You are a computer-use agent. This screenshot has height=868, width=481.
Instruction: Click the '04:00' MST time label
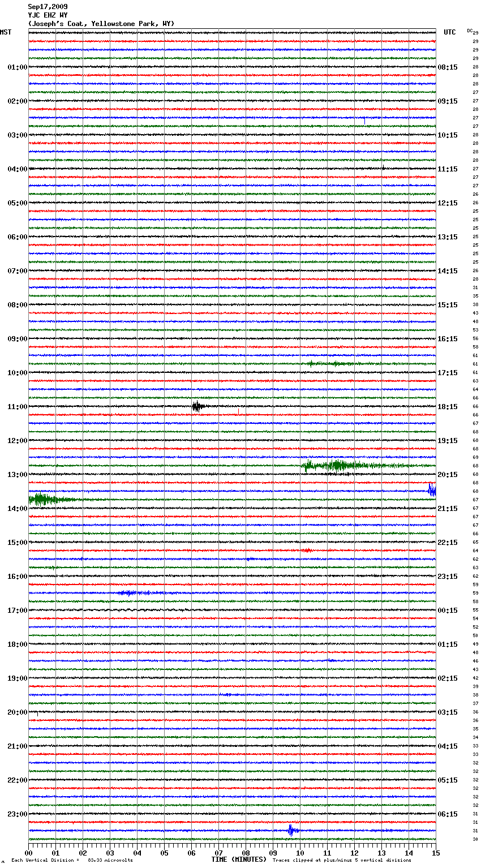[x=17, y=169]
